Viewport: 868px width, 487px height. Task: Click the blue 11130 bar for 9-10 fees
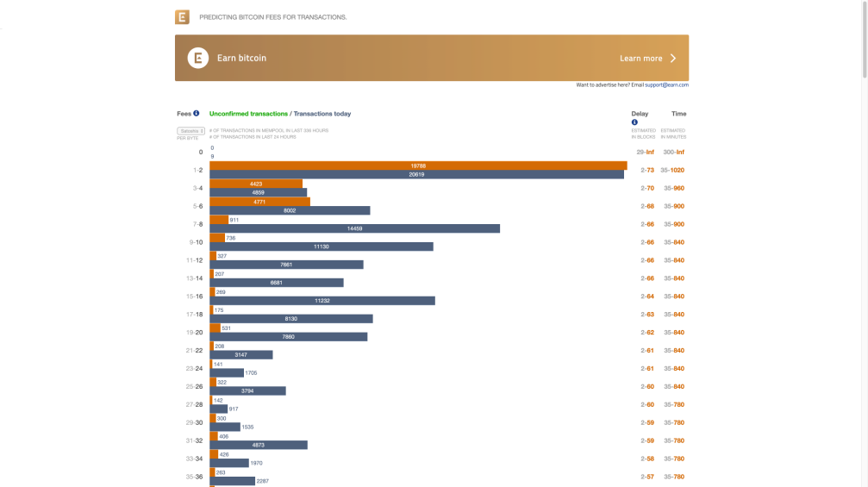(x=322, y=247)
